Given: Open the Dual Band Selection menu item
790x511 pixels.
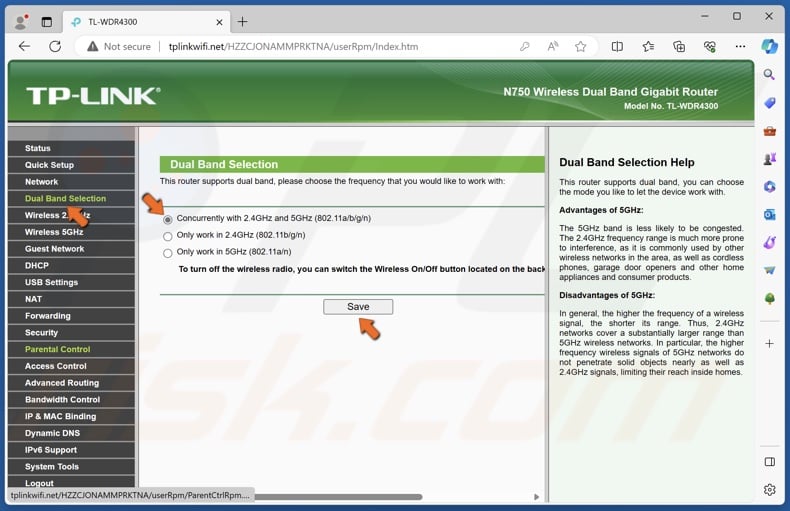Looking at the screenshot, I should click(x=65, y=198).
